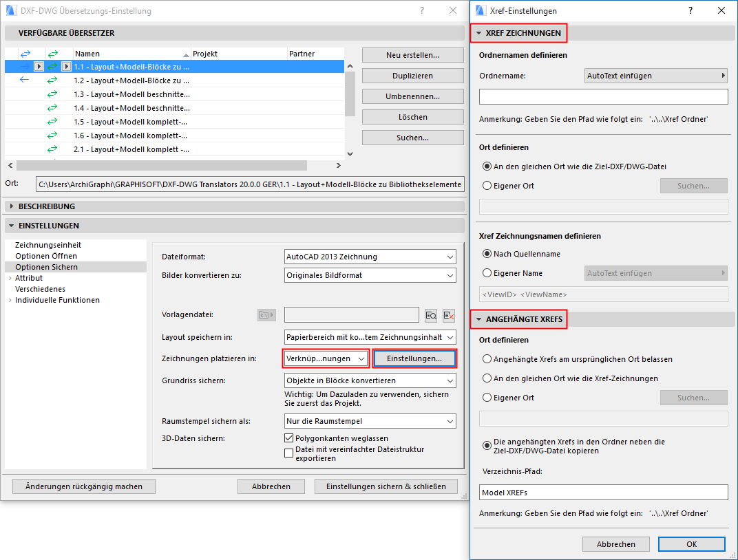The width and height of the screenshot is (738, 560).
Task: Open 'Zeichnungen platzieren in' dropdown
Action: click(326, 358)
